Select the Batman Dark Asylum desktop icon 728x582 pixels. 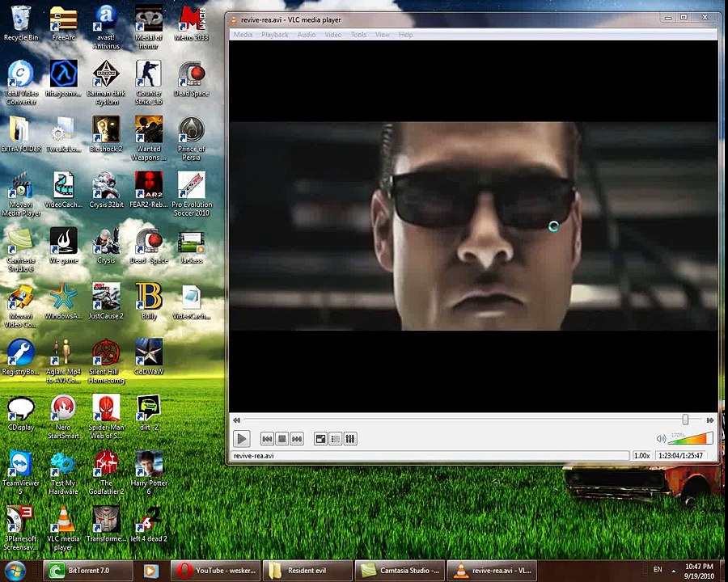point(106,82)
